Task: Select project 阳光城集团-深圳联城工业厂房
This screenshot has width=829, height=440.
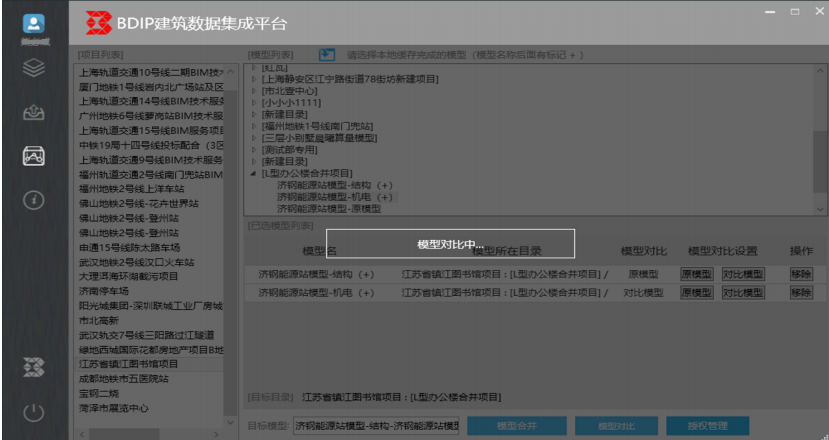Action: click(149, 306)
